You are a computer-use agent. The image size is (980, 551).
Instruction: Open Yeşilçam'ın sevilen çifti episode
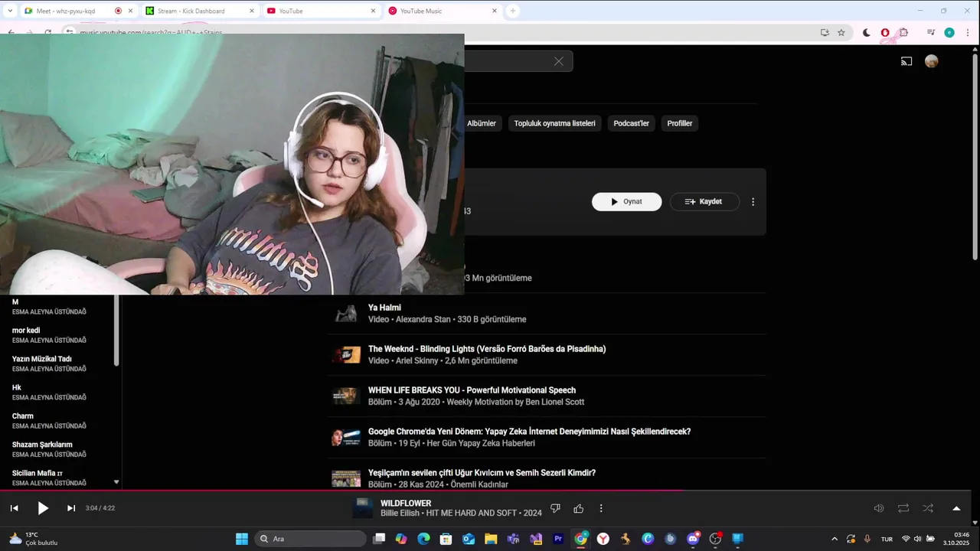pyautogui.click(x=482, y=473)
